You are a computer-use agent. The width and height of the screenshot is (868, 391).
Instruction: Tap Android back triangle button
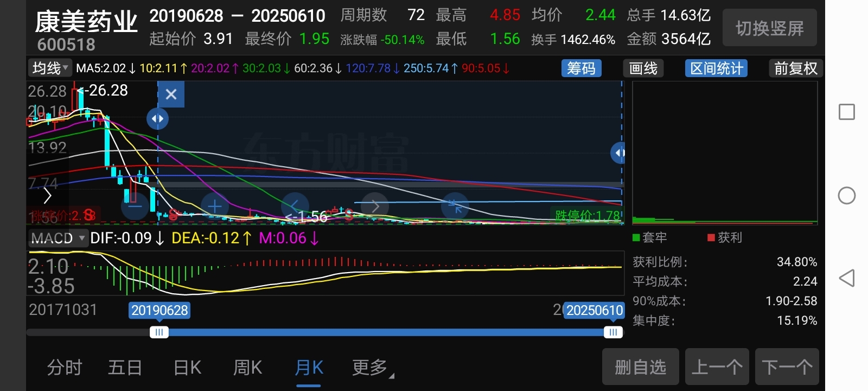(x=847, y=278)
